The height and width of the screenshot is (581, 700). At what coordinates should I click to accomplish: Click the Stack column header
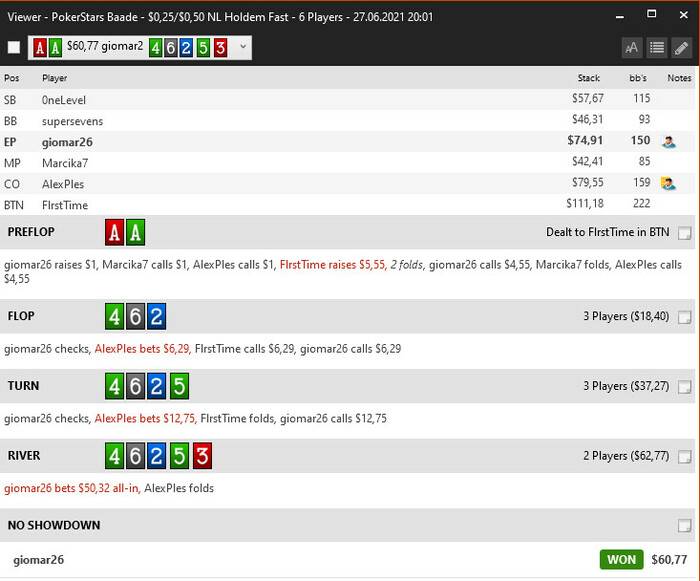588,78
